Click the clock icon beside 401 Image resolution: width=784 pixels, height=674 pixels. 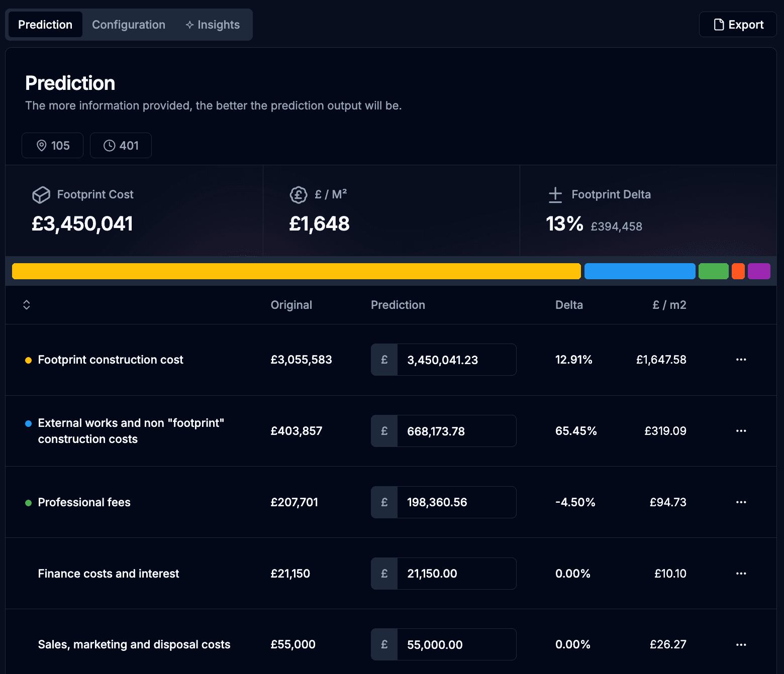pos(109,146)
